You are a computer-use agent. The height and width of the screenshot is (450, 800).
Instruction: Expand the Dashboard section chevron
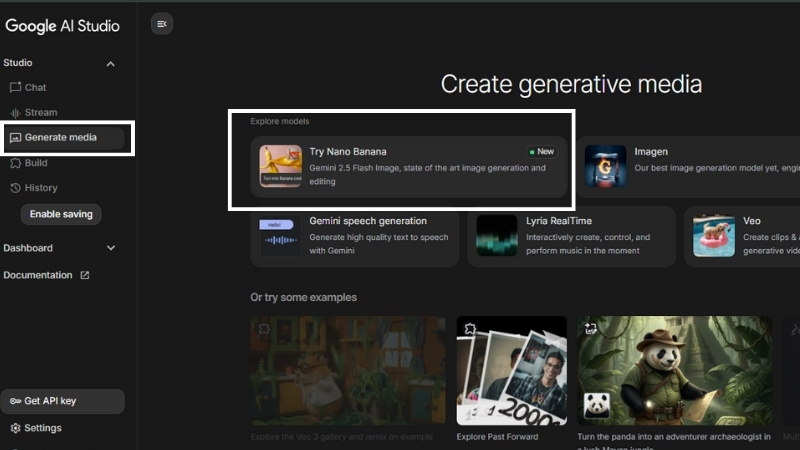click(x=111, y=248)
